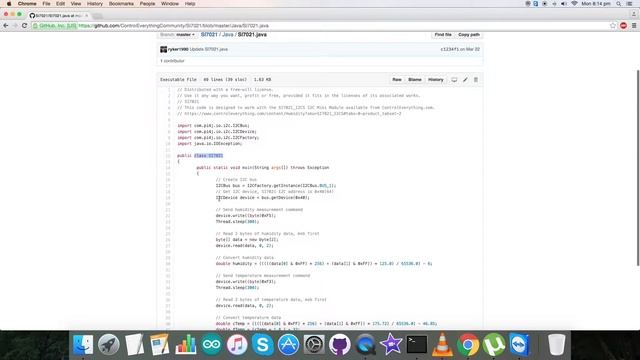Open SI7021 repository breadcrumb link
640x360 pixels.
[209, 35]
